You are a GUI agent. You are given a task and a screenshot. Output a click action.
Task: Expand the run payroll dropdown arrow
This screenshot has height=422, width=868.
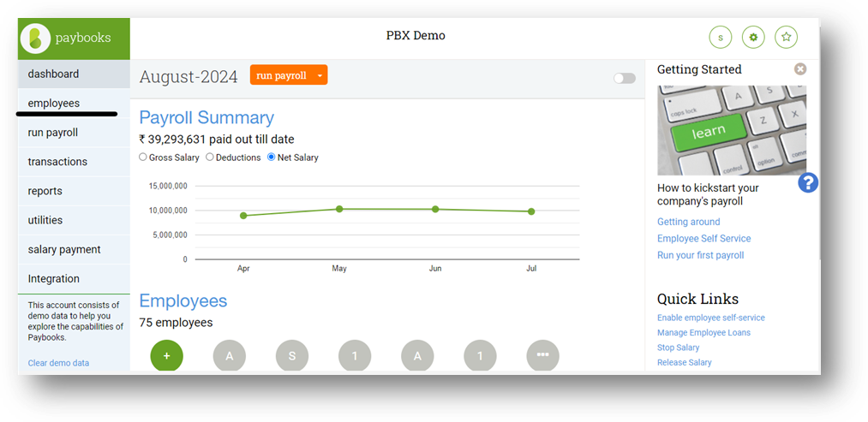320,76
